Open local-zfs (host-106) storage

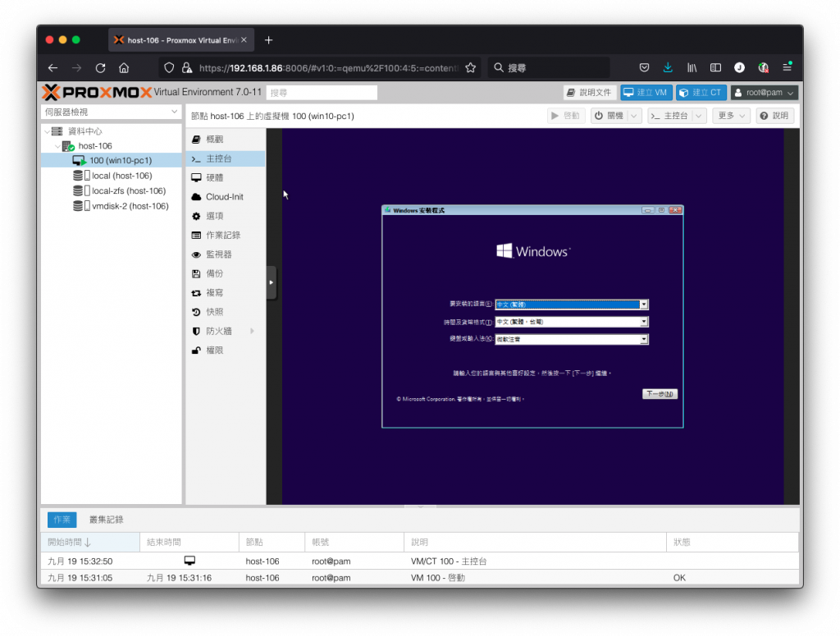pos(129,191)
